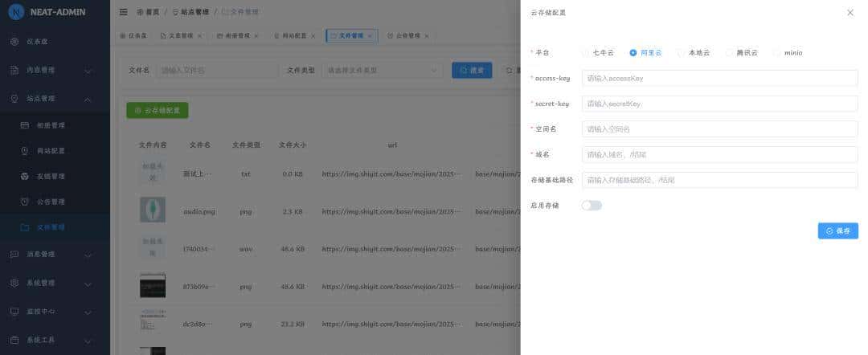Viewport: 868px width, 355px height.
Task: Expand the 系统管理 sidebar menu chevron
Action: (88, 284)
